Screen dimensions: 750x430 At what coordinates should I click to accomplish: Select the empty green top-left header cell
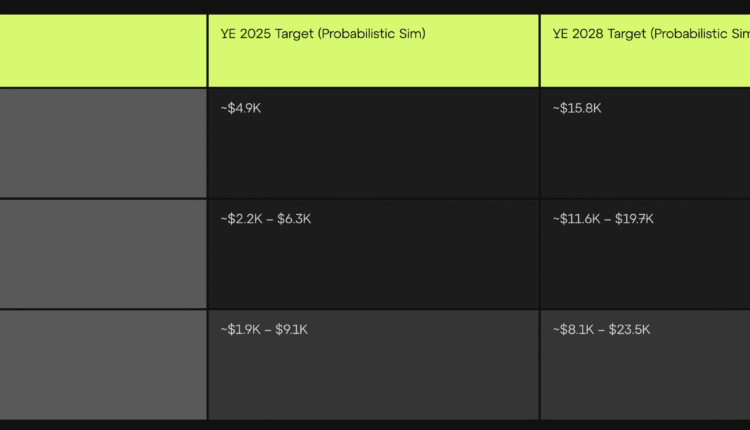103,50
